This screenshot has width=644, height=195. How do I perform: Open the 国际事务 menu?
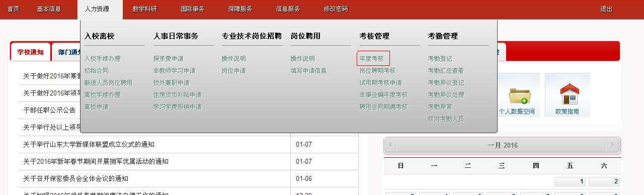[x=192, y=9]
